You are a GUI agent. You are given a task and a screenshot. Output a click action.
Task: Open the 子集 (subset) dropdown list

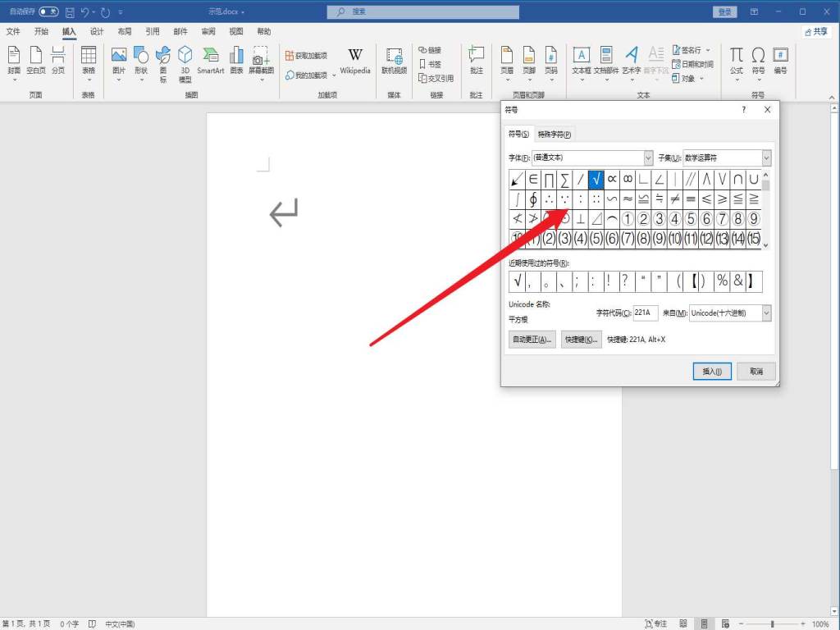coord(766,157)
